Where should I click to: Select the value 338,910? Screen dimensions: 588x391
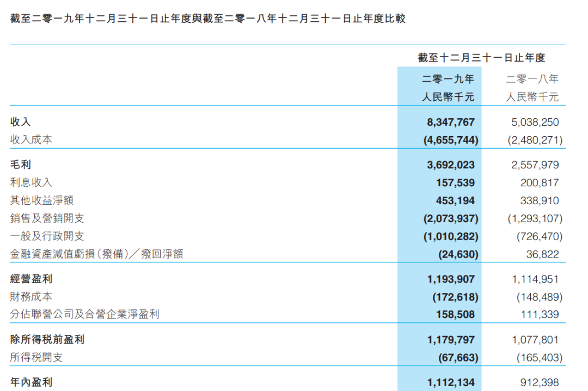click(539, 200)
